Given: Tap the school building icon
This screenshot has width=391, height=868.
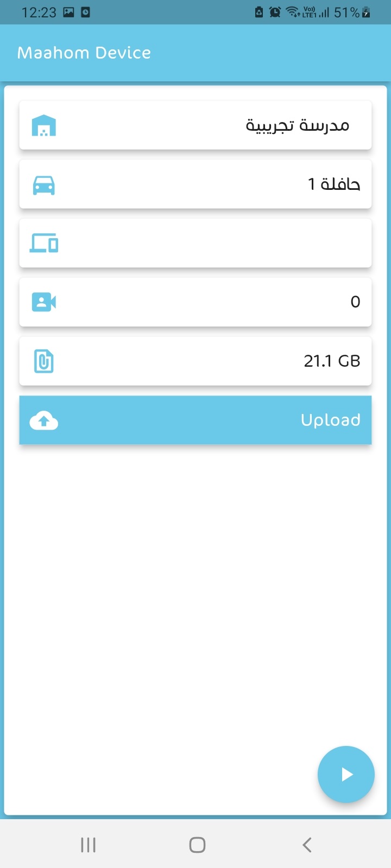Looking at the screenshot, I should pyautogui.click(x=44, y=125).
